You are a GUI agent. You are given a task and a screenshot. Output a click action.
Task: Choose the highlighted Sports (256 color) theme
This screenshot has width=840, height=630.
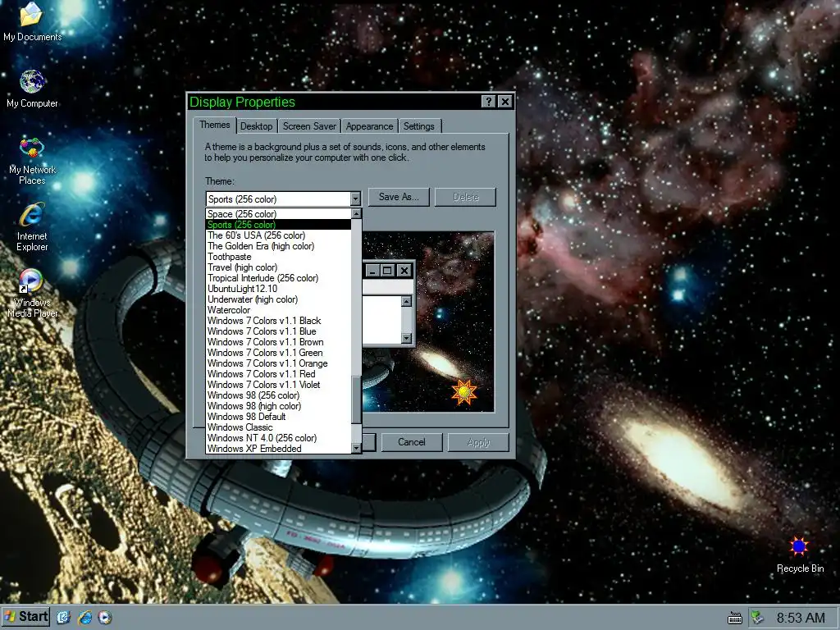(x=279, y=225)
